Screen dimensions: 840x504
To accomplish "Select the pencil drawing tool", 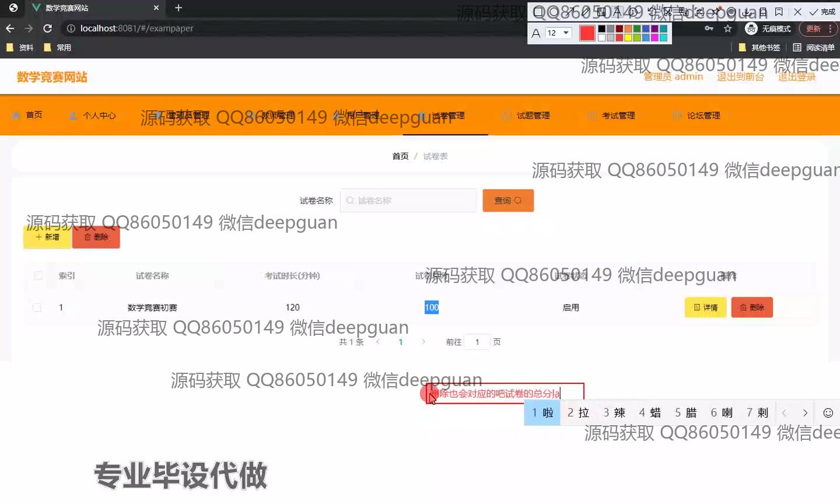I will click(586, 12).
